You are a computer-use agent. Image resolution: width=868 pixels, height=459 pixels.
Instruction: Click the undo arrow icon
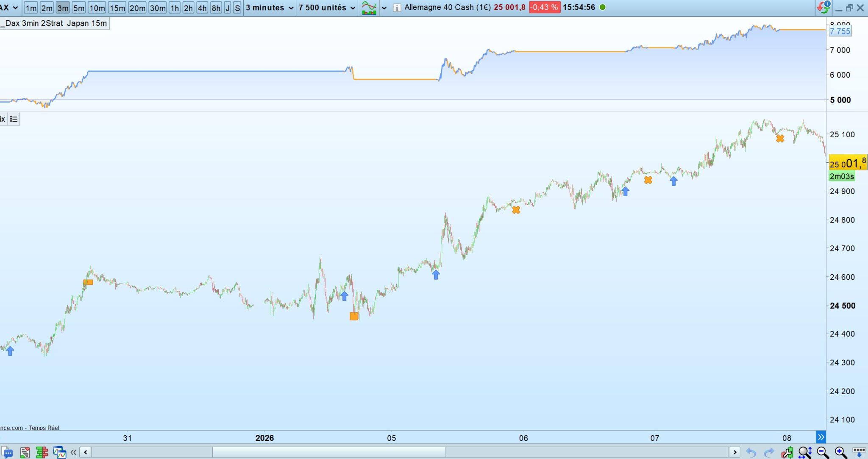click(x=751, y=452)
